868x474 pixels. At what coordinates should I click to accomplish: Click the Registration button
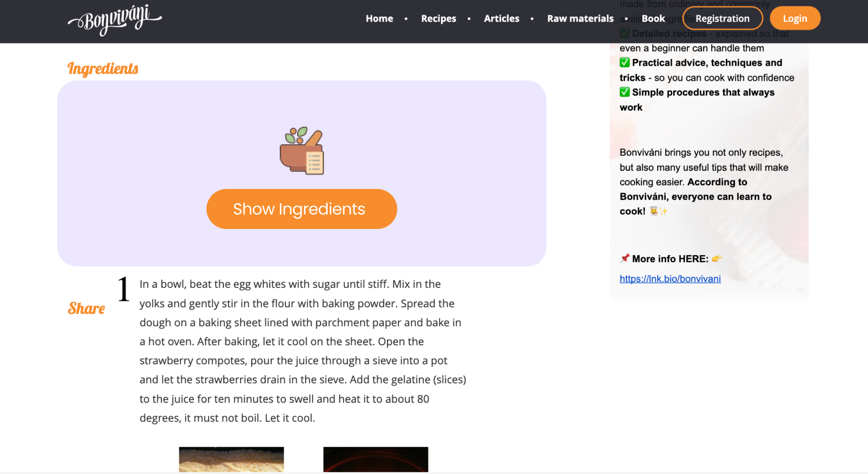723,18
